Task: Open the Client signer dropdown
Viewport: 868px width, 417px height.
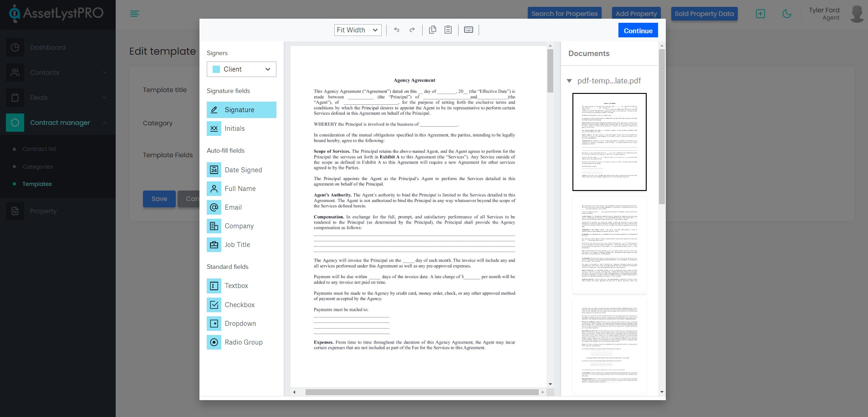Action: pyautogui.click(x=241, y=69)
